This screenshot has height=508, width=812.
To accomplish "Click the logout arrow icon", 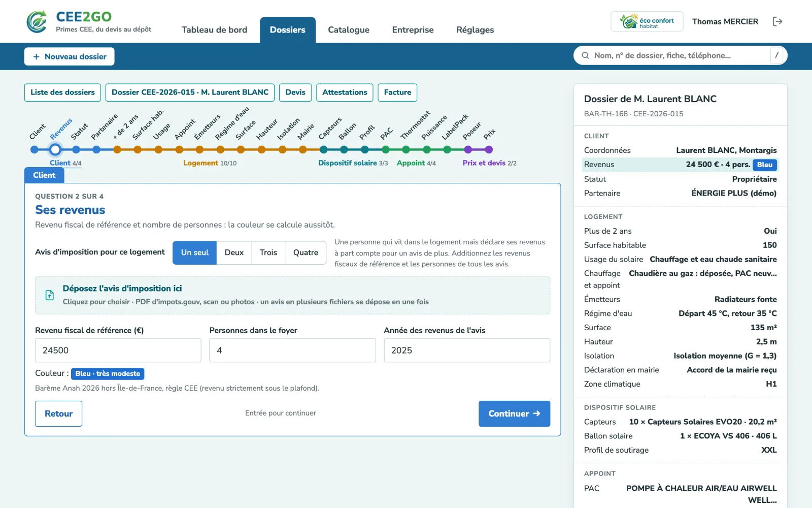I will (x=777, y=21).
